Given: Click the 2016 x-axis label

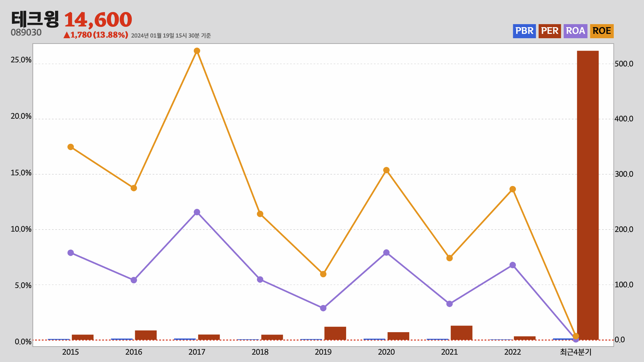Looking at the screenshot, I should (x=134, y=352).
